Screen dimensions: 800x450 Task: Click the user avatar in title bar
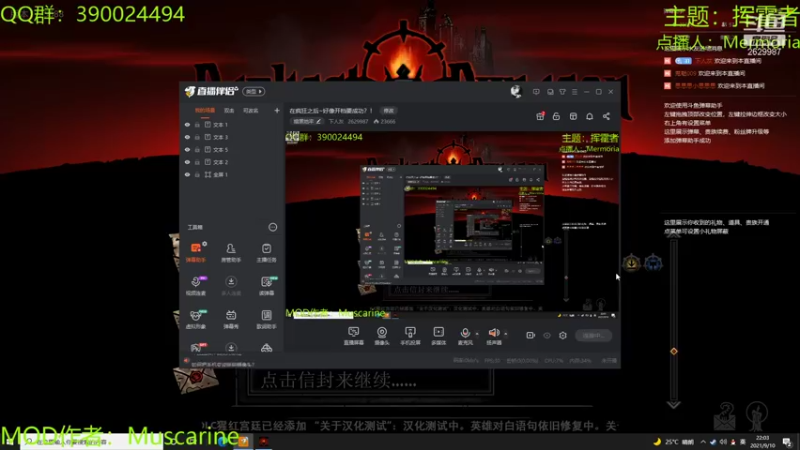[x=516, y=91]
